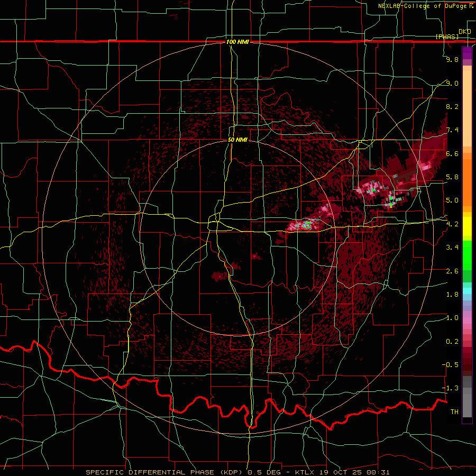Click the 4.2 scale value
The image size is (476, 476).
pyautogui.click(x=452, y=224)
